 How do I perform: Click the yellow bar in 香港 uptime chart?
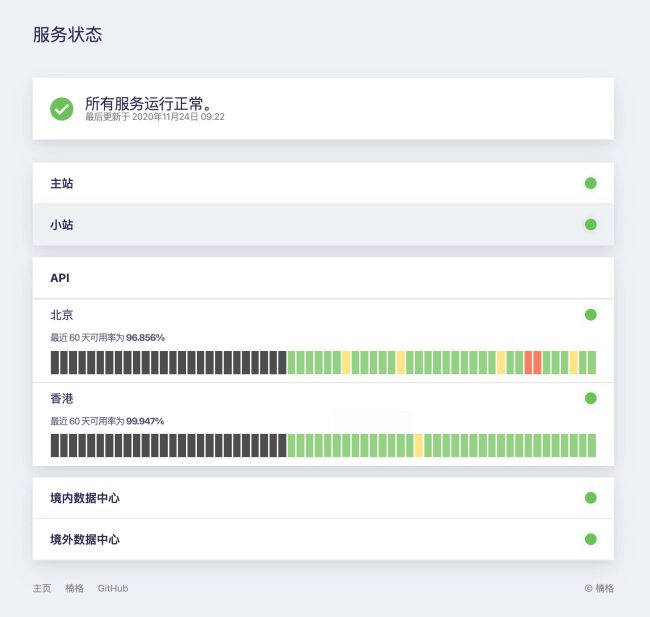(419, 445)
